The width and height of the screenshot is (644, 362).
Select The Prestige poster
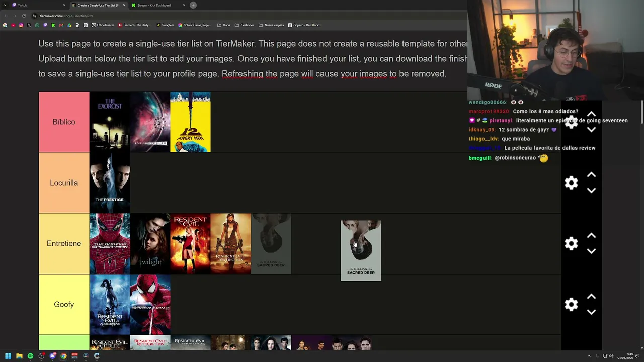110,183
